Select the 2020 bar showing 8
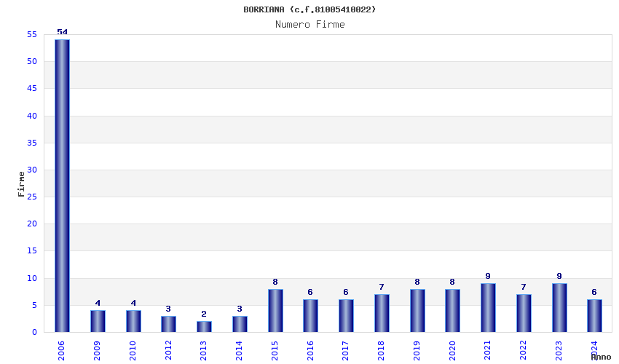 point(452,310)
